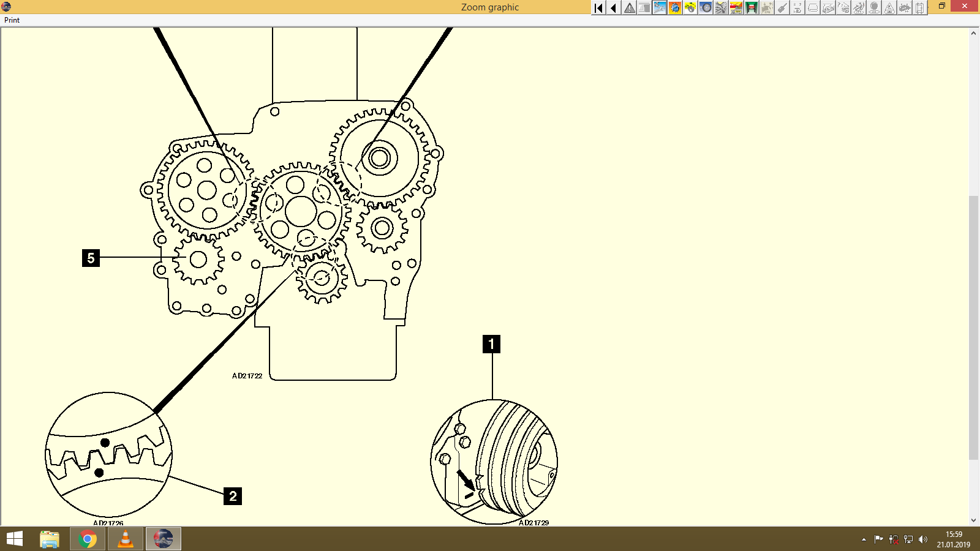Image resolution: width=980 pixels, height=551 pixels.
Task: Launch VLC media player from the taskbar
Action: click(125, 539)
